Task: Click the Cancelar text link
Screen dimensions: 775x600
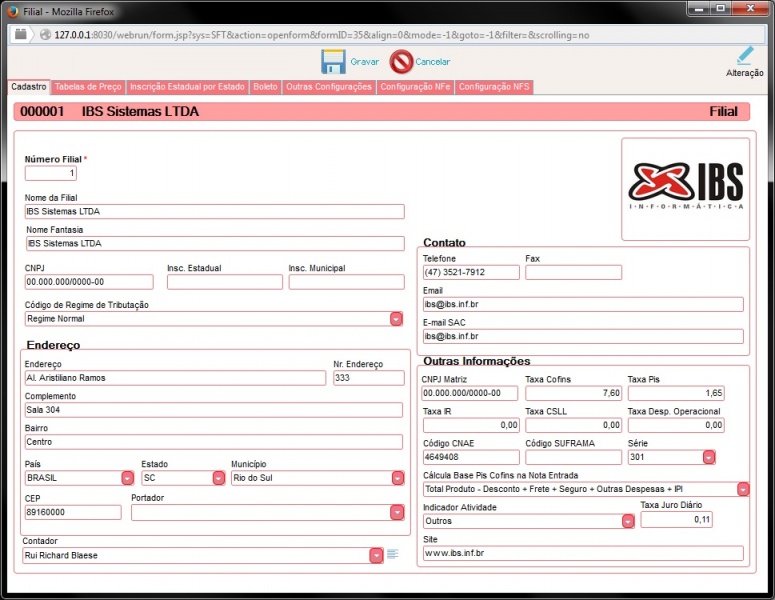Action: pyautogui.click(x=432, y=62)
